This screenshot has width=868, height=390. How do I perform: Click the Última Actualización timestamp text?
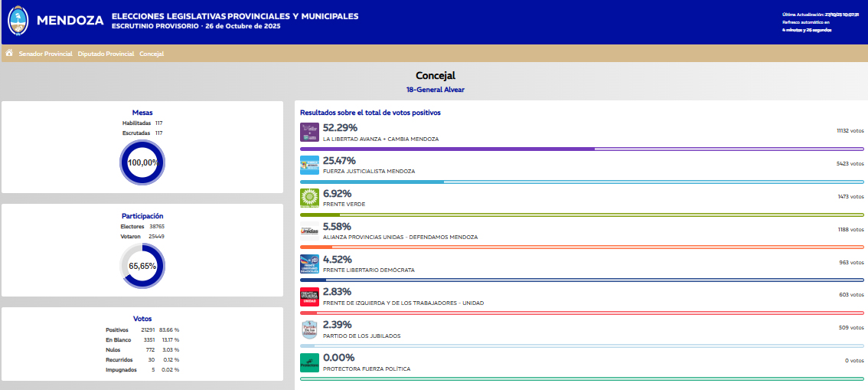(x=820, y=15)
